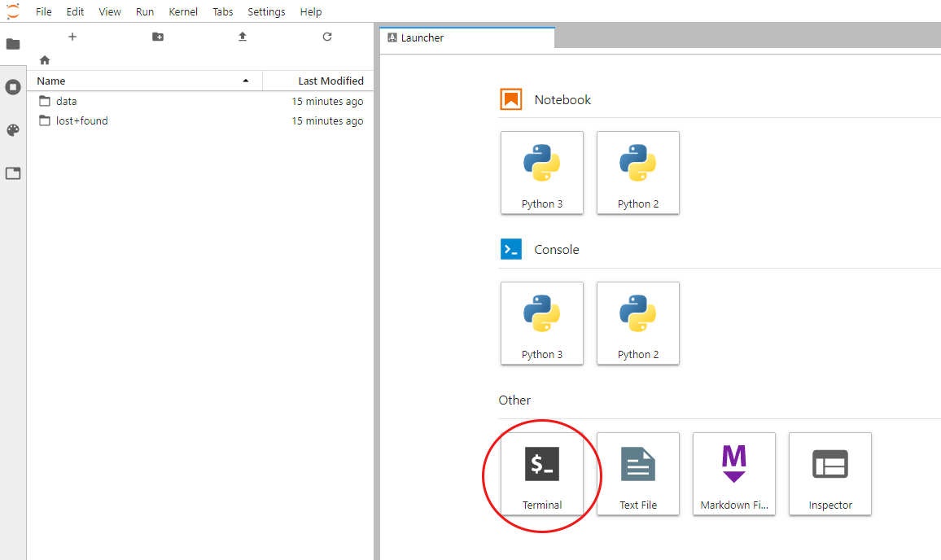Open the Settings menu
Screen dimensions: 941x560
266,11
